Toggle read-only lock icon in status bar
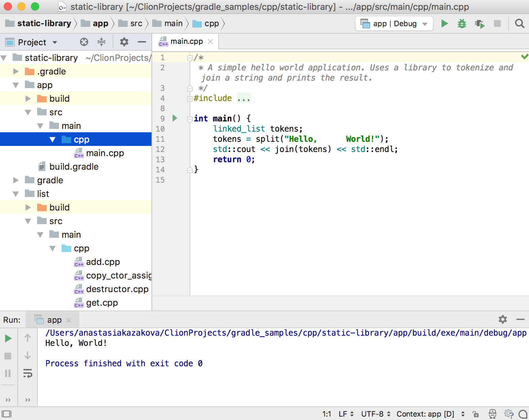The image size is (529, 420). point(476,414)
